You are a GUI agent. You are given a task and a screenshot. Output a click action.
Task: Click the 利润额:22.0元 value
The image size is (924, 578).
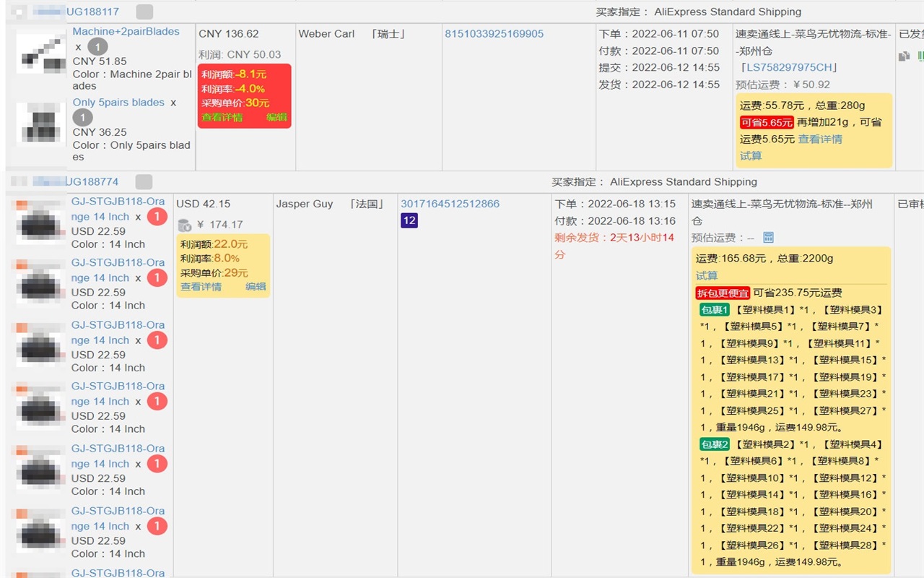(x=214, y=244)
